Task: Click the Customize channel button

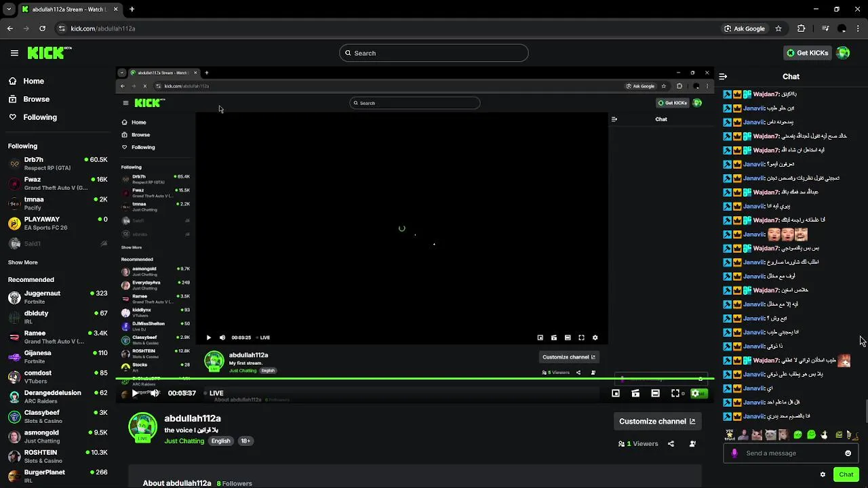Action: click(657, 421)
